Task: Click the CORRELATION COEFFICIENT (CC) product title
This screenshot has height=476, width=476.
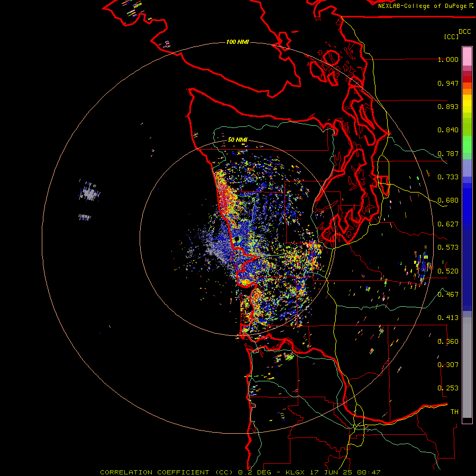Action: [166, 472]
